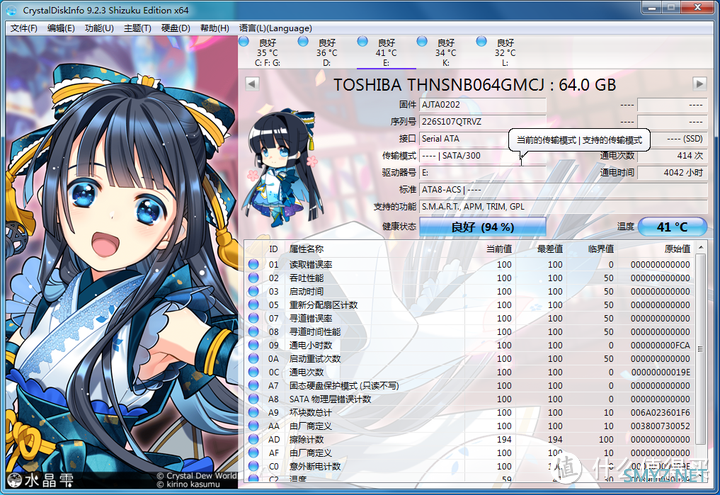Open the 文件(F) menu
Screen dimensions: 720x495
coord(23,28)
